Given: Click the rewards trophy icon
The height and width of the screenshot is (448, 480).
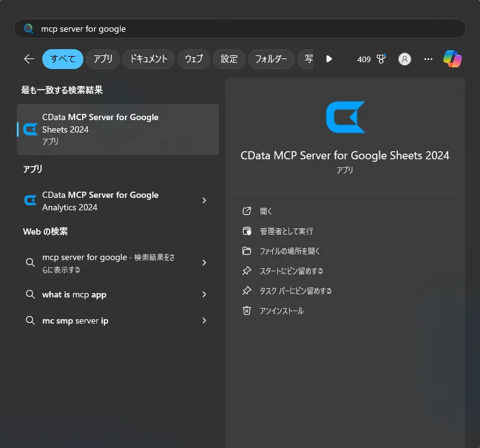Looking at the screenshot, I should 381,59.
